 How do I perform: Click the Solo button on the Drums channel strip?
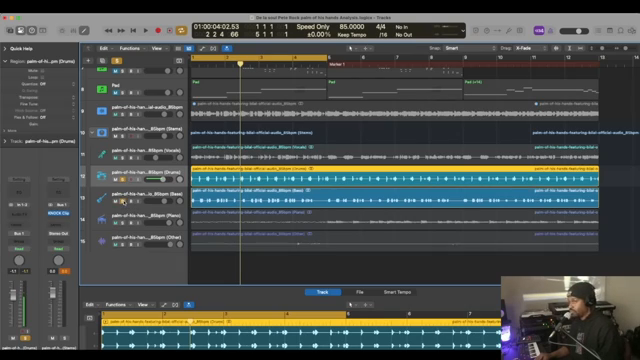click(25, 338)
